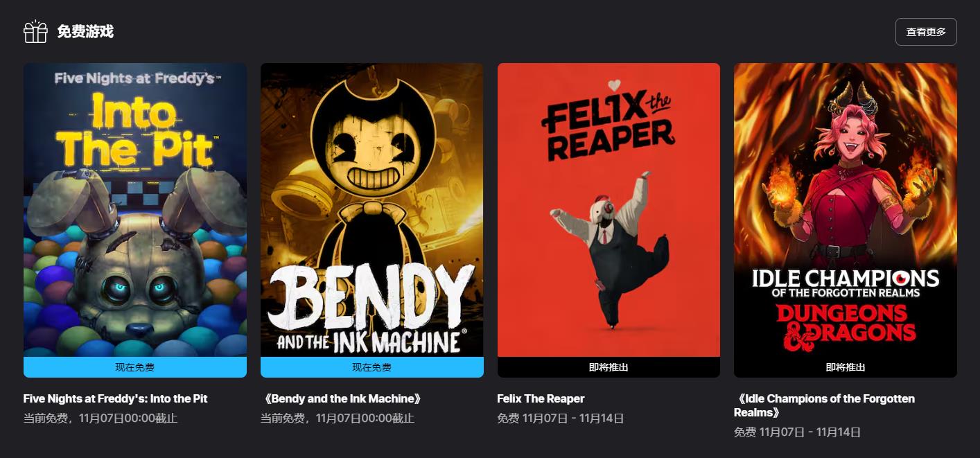Screen dimensions: 980x458
Task: Click the 现在免费 banner under Into the Pit
Action: click(x=135, y=367)
